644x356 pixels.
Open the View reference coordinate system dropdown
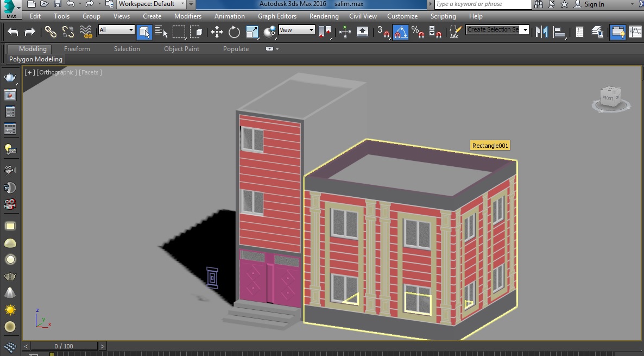[296, 30]
